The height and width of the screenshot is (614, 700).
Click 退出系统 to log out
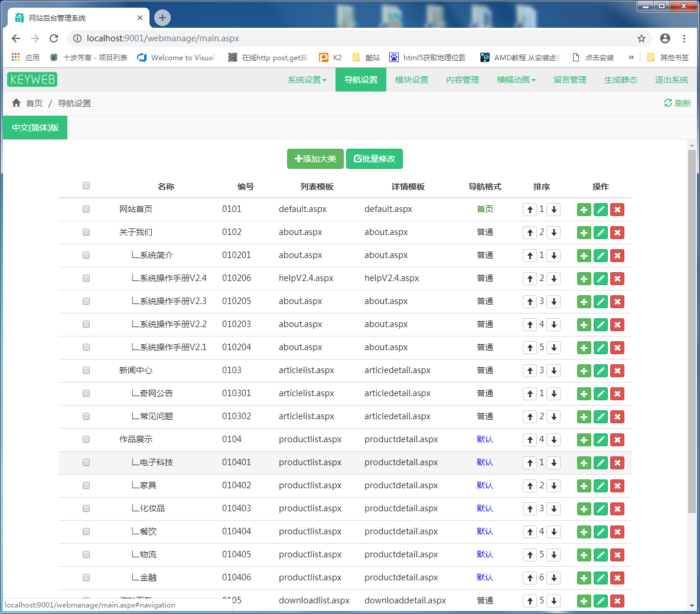click(x=672, y=80)
